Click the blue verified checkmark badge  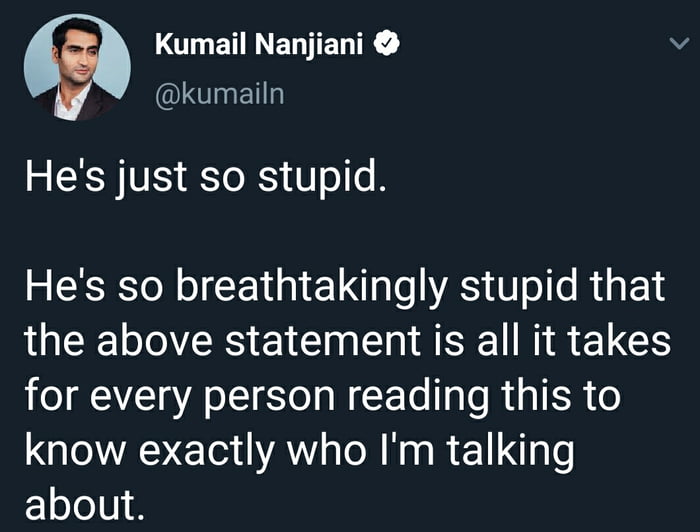[388, 44]
